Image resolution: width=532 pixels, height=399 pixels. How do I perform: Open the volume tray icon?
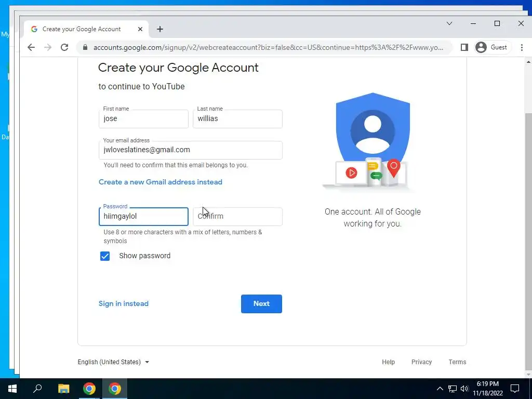point(464,389)
